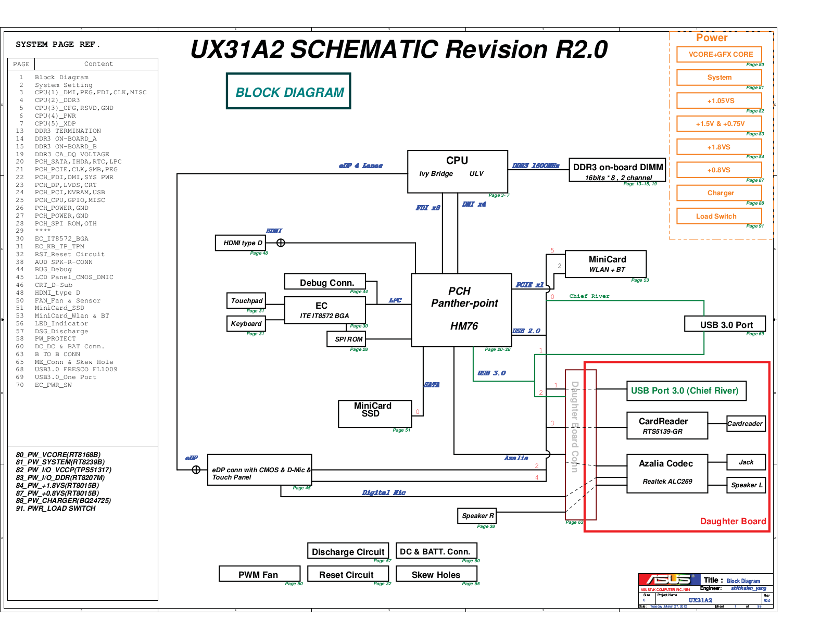The height and width of the screenshot is (644, 833).
Task: Click the eDP connector circle symbol
Action: (196, 470)
